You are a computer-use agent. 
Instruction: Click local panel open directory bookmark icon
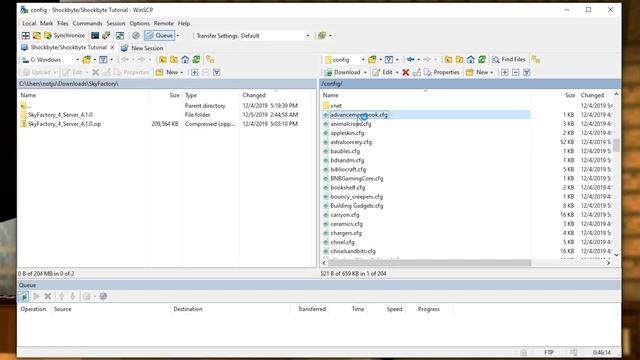(x=87, y=60)
